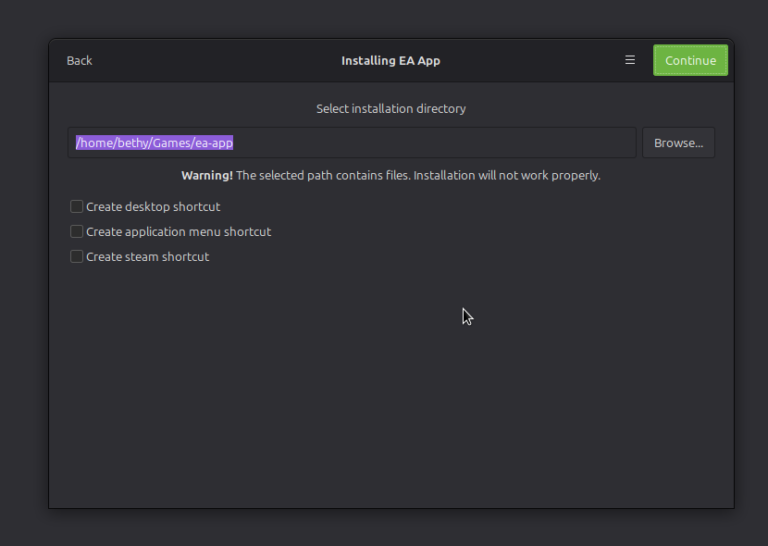Image resolution: width=768 pixels, height=546 pixels.
Task: Click the bold "Warning!" word
Action: tap(206, 175)
